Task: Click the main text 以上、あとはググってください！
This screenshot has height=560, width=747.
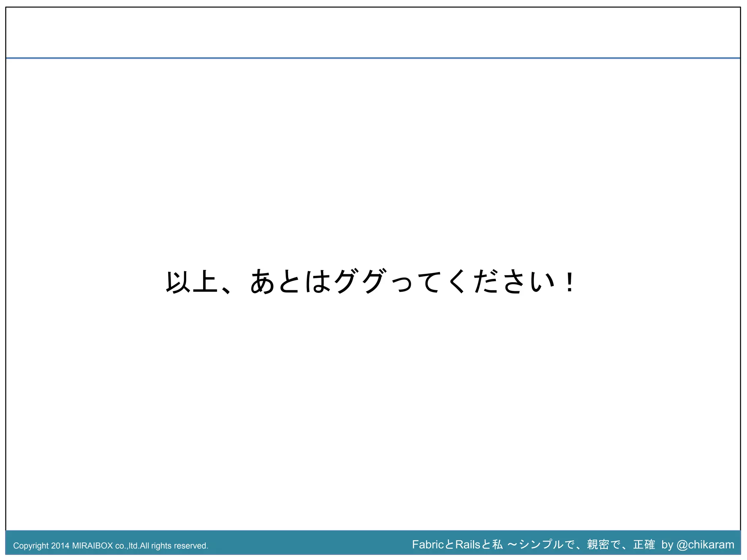Action: (370, 282)
